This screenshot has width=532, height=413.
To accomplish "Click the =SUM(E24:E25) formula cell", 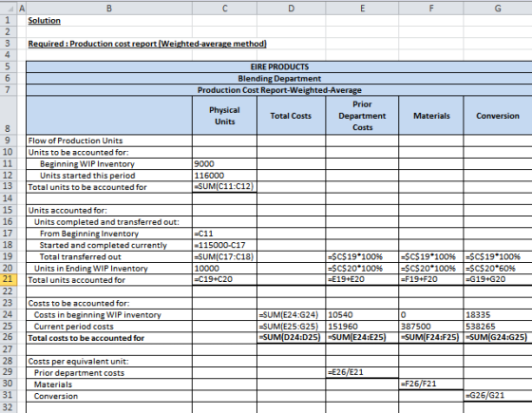I will click(362, 338).
